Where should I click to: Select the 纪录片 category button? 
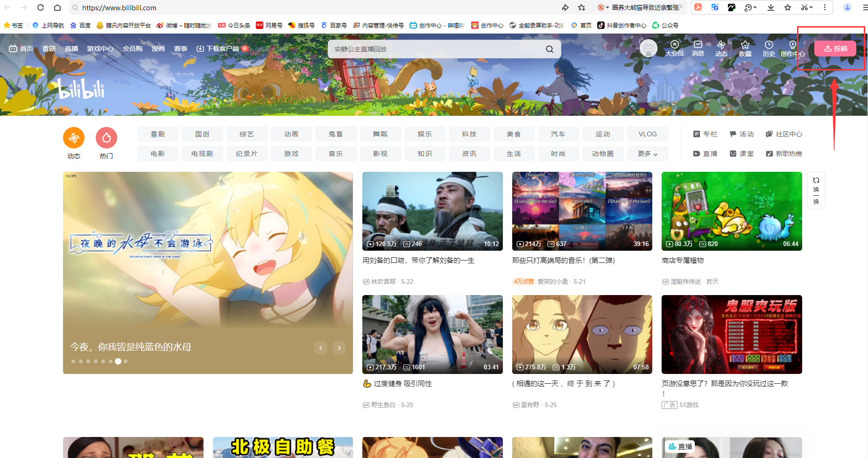pos(247,154)
